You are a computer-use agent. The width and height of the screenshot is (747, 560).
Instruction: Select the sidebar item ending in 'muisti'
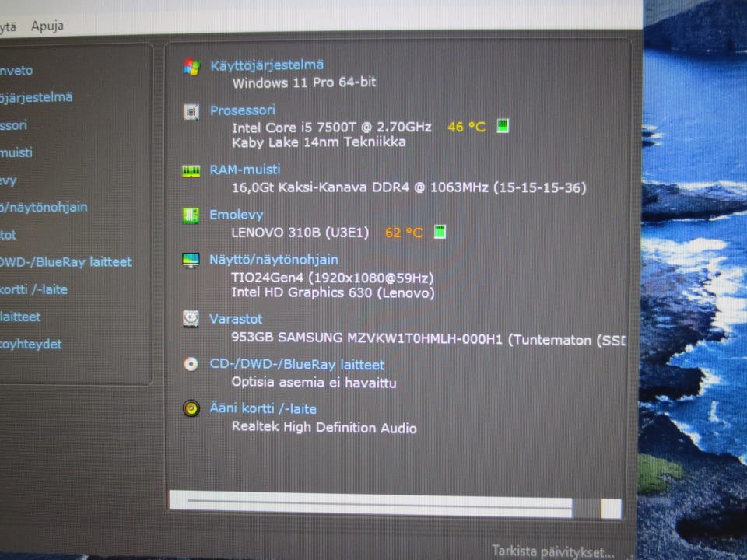click(16, 152)
